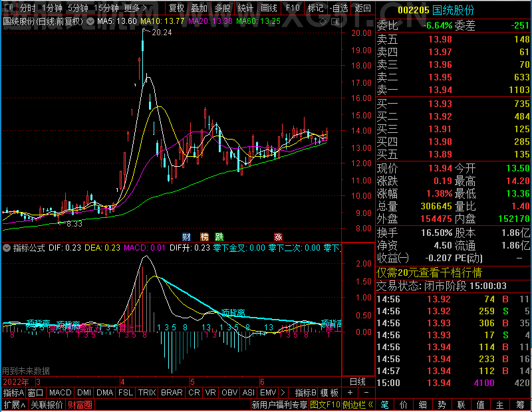Image resolution: width=532 pixels, height=412 pixels.
Task: Zoom in chart with the + button
Action: click(x=350, y=393)
